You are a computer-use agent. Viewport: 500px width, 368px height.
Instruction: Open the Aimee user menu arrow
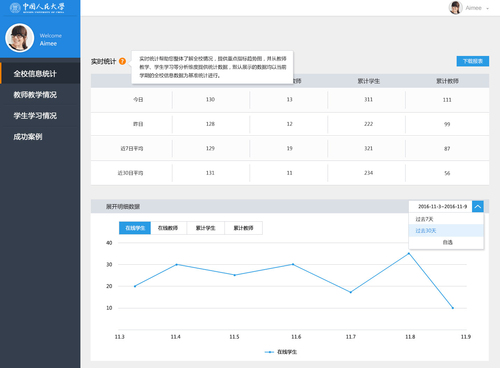click(488, 8)
